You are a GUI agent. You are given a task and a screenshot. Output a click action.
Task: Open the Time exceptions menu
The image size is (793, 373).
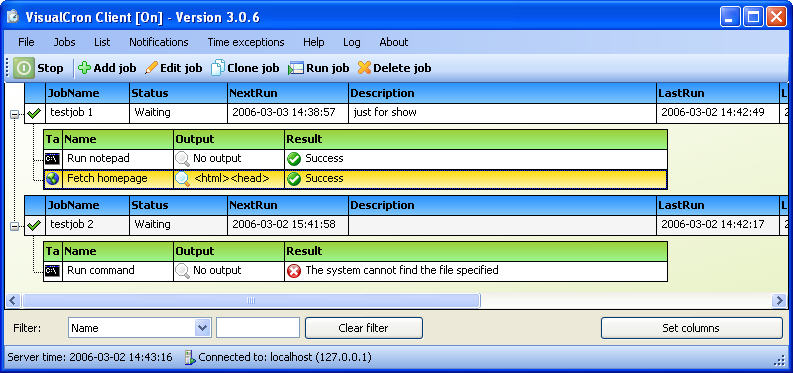pyautogui.click(x=246, y=42)
